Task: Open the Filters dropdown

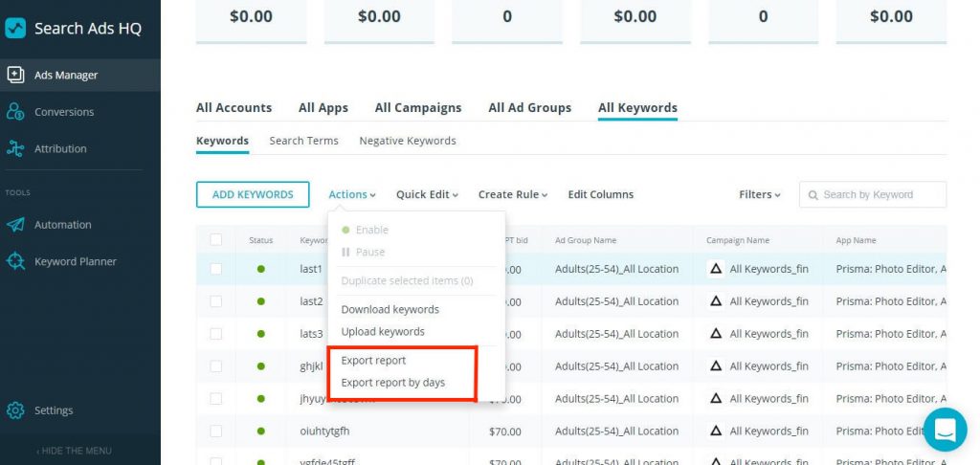Action: pyautogui.click(x=759, y=194)
